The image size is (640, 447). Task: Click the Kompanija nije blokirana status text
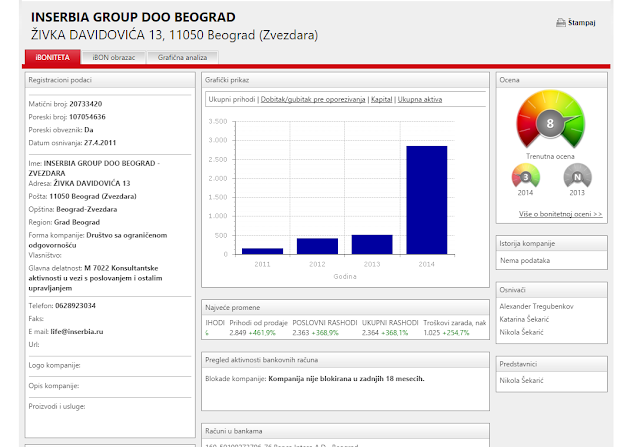point(346,379)
